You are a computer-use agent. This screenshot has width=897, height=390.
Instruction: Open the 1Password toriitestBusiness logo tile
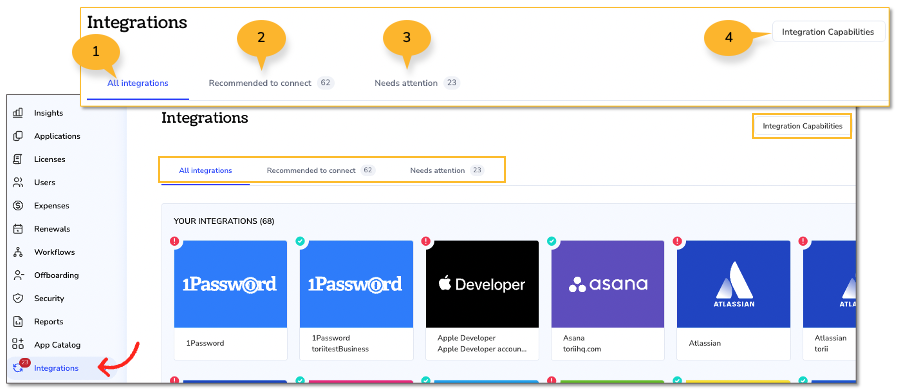356,284
